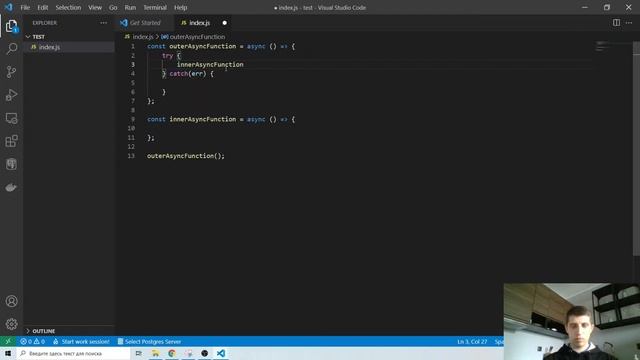Image resolution: width=640 pixels, height=360 pixels.
Task: Open the Remote Explorer view
Action: (x=11, y=118)
